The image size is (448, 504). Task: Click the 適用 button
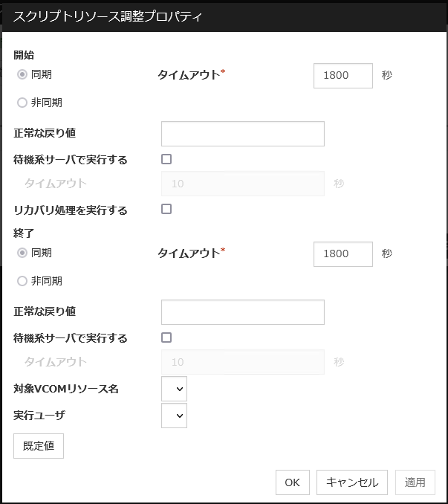415,482
